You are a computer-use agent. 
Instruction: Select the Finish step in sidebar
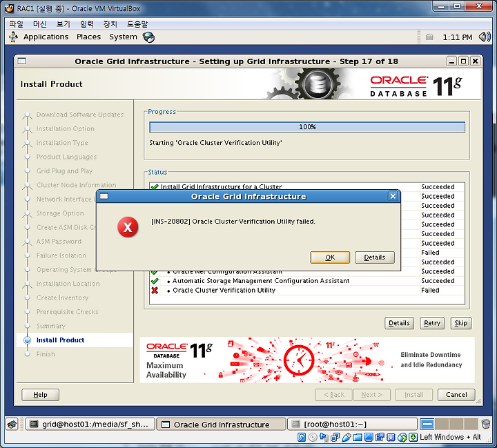pyautogui.click(x=46, y=354)
